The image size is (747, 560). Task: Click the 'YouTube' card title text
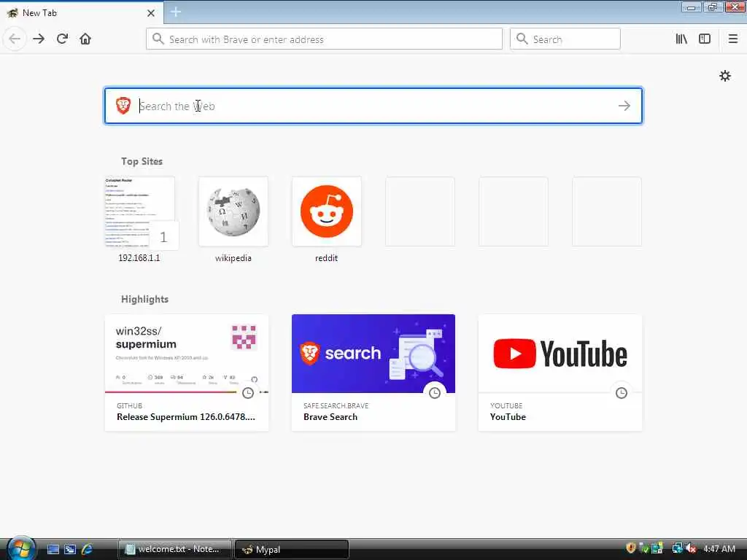tap(508, 417)
